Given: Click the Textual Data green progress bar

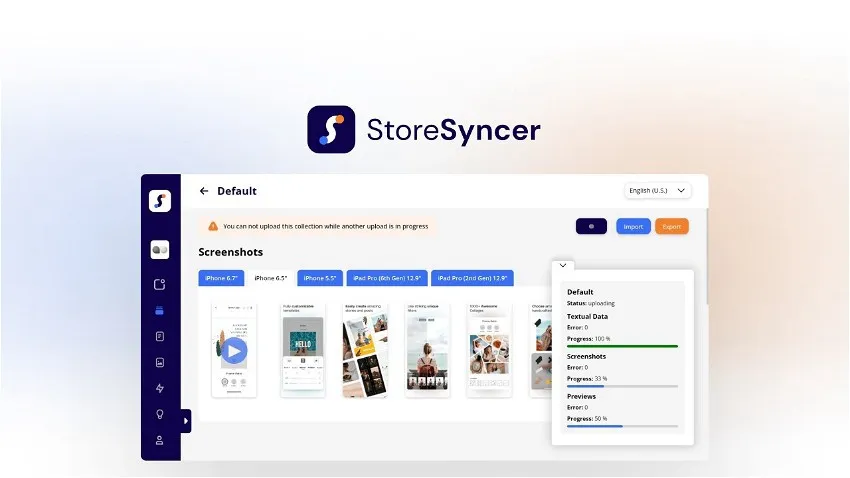Looking at the screenshot, I should [x=622, y=346].
